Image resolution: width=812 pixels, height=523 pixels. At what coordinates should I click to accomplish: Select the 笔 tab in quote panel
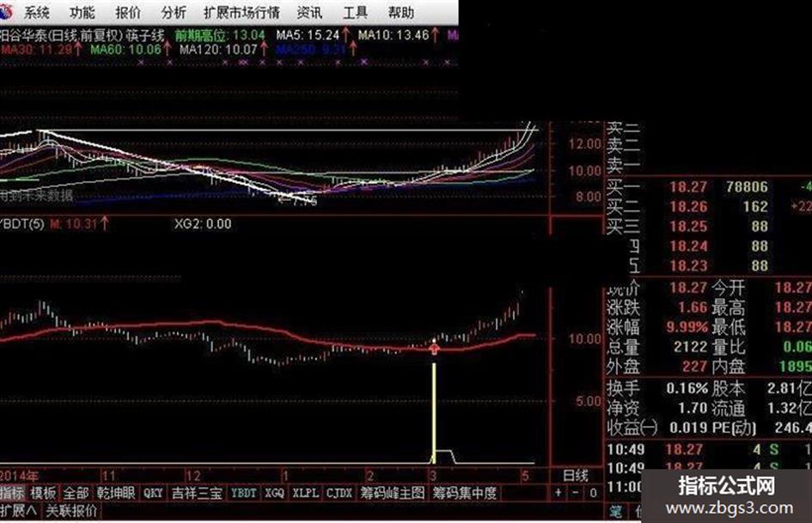(x=615, y=511)
